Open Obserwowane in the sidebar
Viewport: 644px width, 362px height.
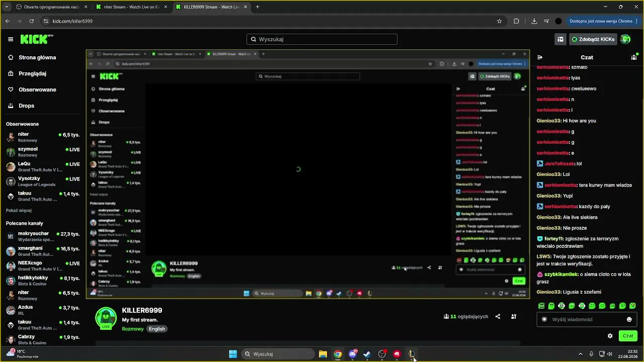pyautogui.click(x=37, y=89)
